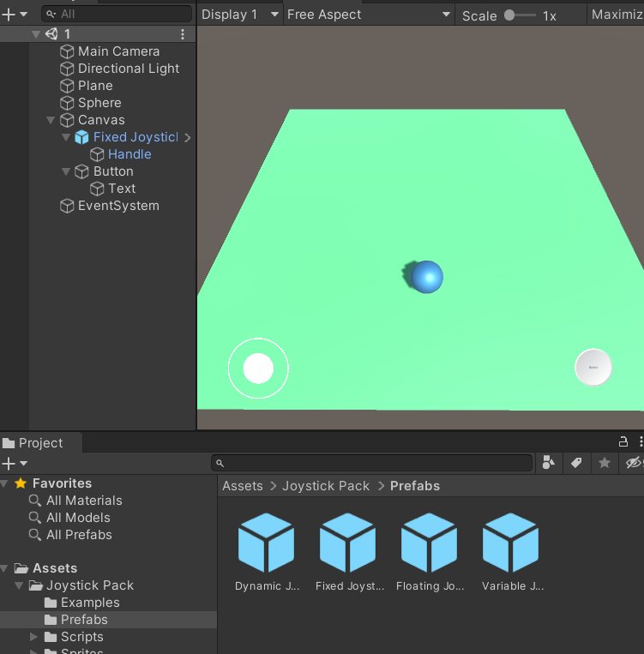Collapse scene 1 in the Hierarchy
The image size is (644, 654).
[x=36, y=34]
